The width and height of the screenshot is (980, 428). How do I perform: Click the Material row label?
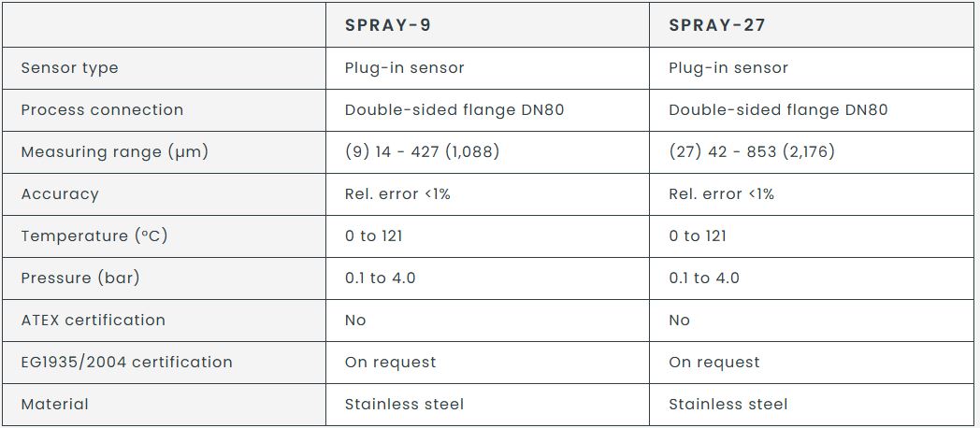[54, 405]
